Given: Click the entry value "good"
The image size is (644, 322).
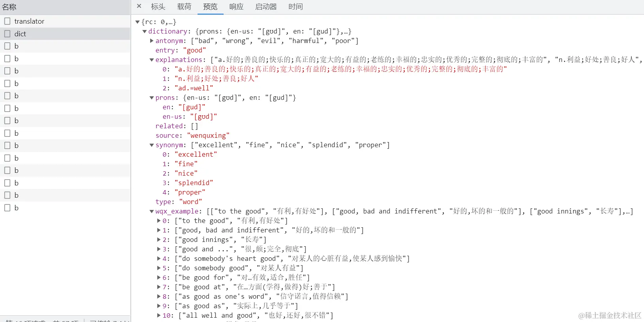Looking at the screenshot, I should click(x=194, y=51).
